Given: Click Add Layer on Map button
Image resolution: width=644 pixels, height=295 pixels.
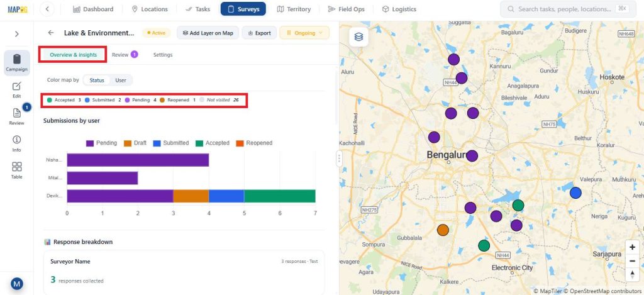Looking at the screenshot, I should tap(208, 33).
